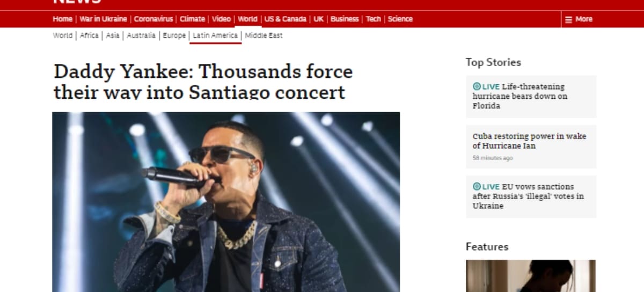The width and height of the screenshot is (644, 292).
Task: Select the Latin America sub-section tab
Action: [215, 35]
